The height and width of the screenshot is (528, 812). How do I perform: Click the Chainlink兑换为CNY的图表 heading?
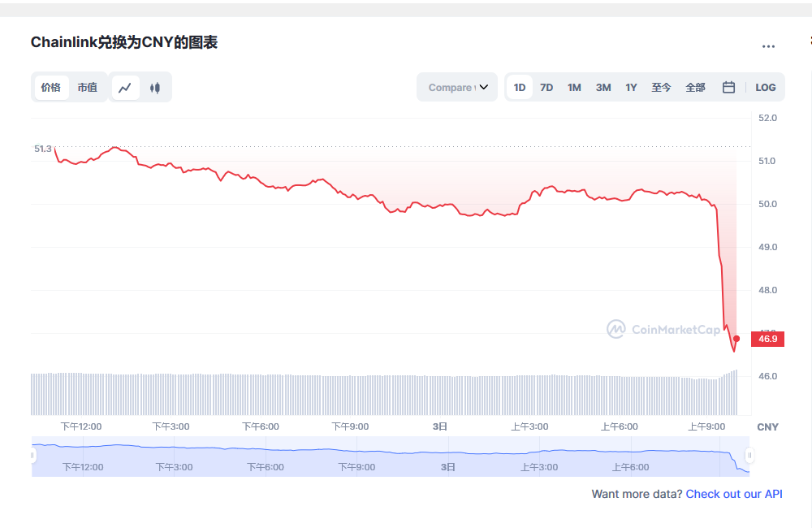pos(124,42)
